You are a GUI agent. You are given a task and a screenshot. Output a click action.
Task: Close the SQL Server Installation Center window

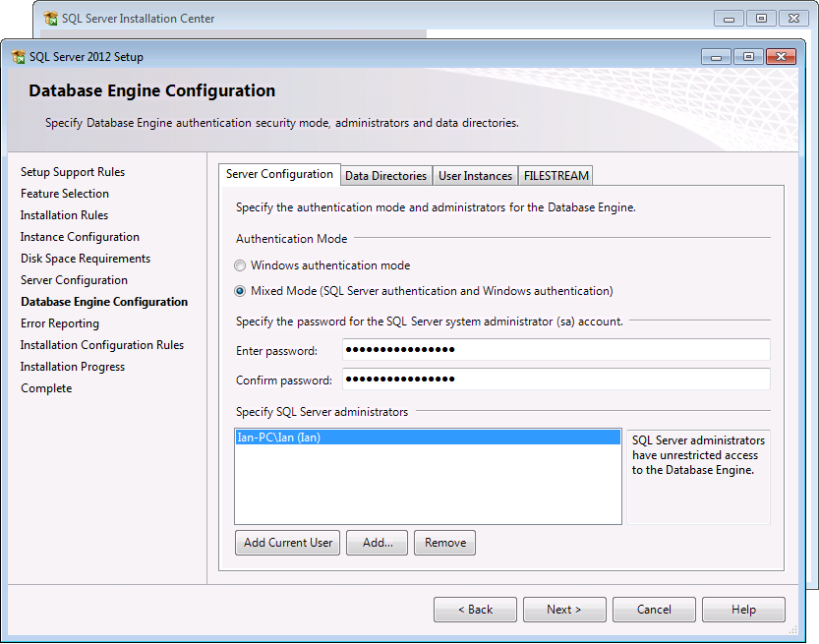(x=794, y=19)
